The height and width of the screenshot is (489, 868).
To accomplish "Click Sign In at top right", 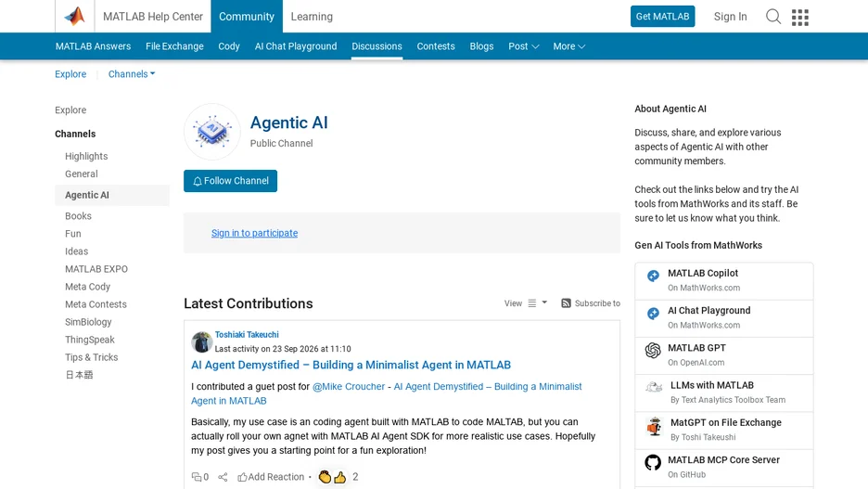I will (730, 17).
